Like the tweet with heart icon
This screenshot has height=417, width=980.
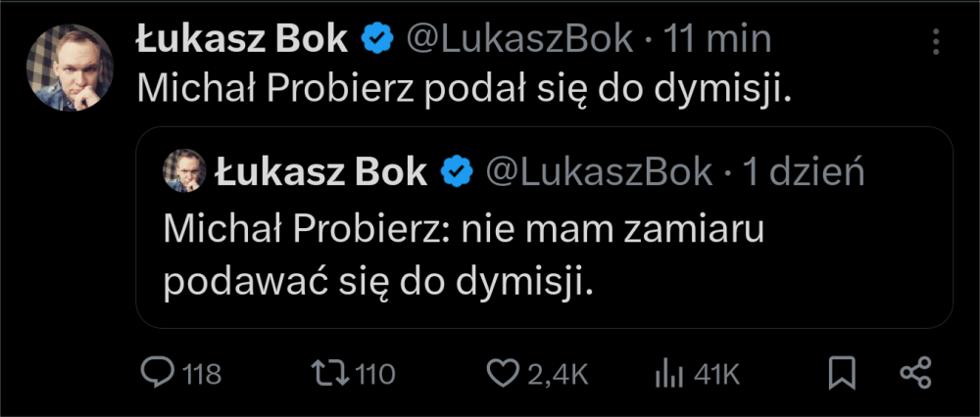click(x=502, y=372)
